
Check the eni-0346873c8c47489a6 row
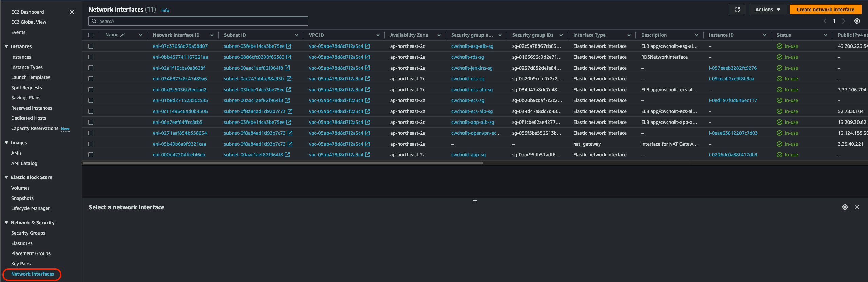91,79
